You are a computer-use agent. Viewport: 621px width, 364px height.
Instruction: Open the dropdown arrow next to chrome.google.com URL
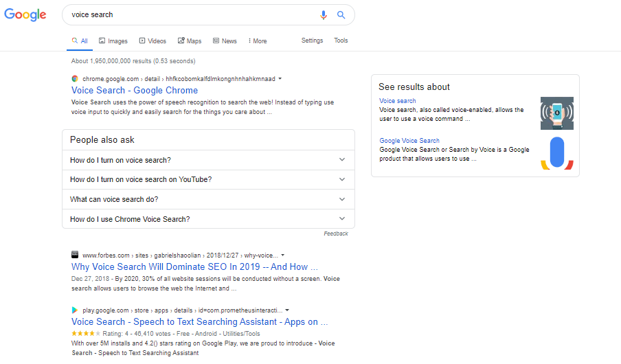pyautogui.click(x=280, y=79)
